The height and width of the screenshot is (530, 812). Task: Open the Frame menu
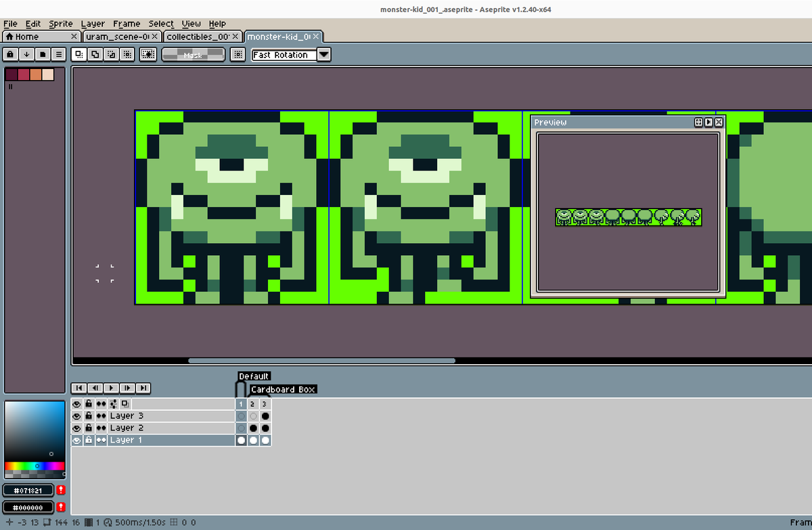click(x=127, y=24)
